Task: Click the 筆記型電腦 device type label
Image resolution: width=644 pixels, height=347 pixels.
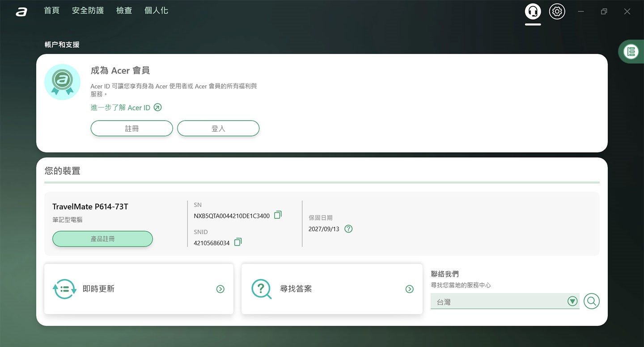Action: point(67,220)
